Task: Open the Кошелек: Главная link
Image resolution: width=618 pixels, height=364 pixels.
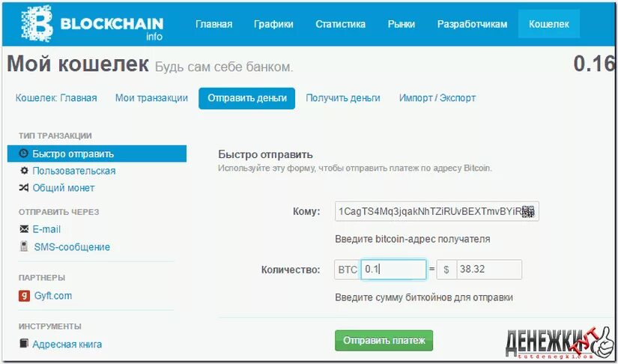Action: (x=56, y=97)
